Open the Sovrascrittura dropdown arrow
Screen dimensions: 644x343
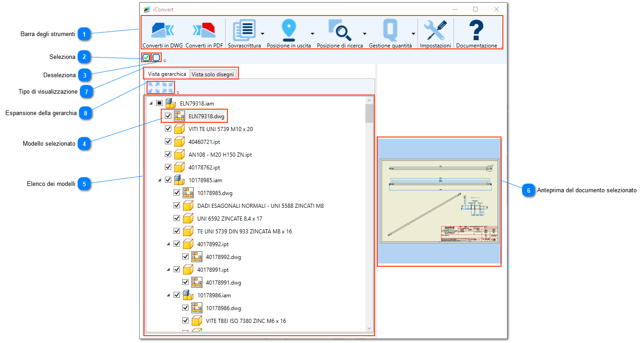pos(263,33)
